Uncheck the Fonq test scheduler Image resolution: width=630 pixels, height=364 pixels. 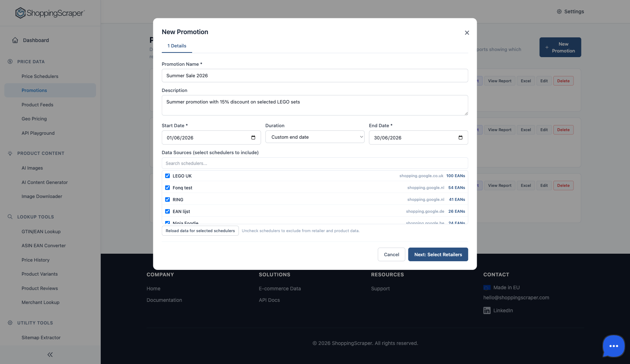167,188
